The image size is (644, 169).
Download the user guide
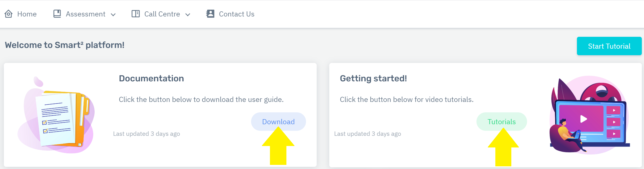(278, 122)
